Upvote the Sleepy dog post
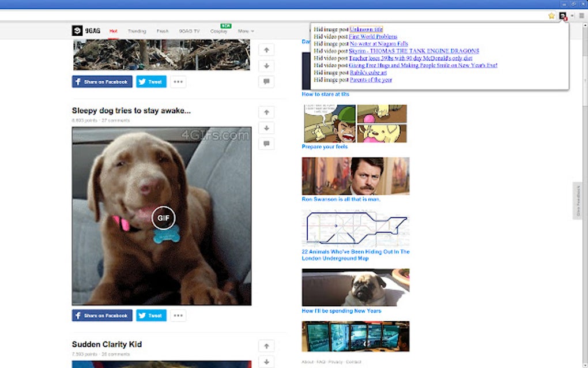This screenshot has width=588, height=368. pyautogui.click(x=266, y=111)
